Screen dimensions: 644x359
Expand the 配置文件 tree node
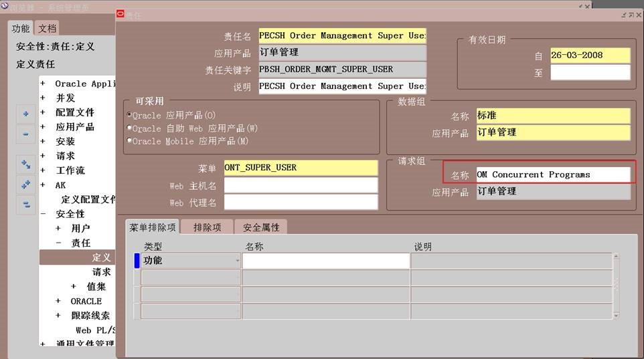click(x=42, y=112)
